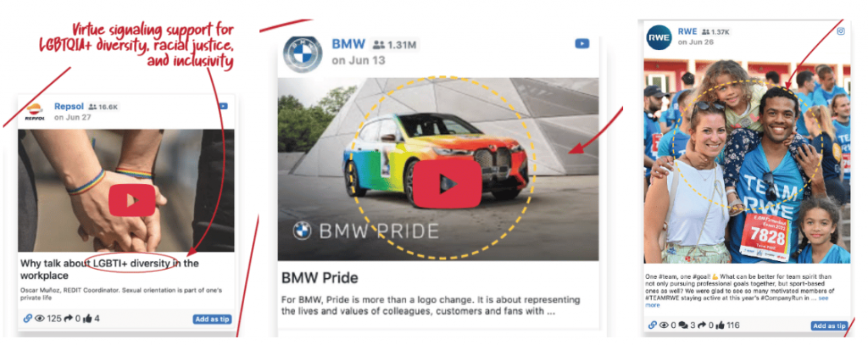
Task: Play the Repsol video post
Action: pyautogui.click(x=131, y=200)
